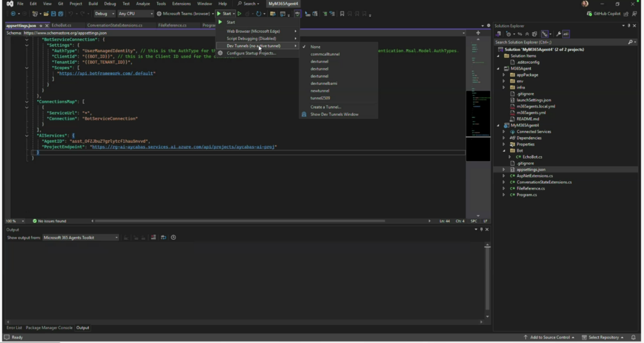This screenshot has height=343, width=644.
Task: Click Add to Source Control button
Action: pos(548,337)
